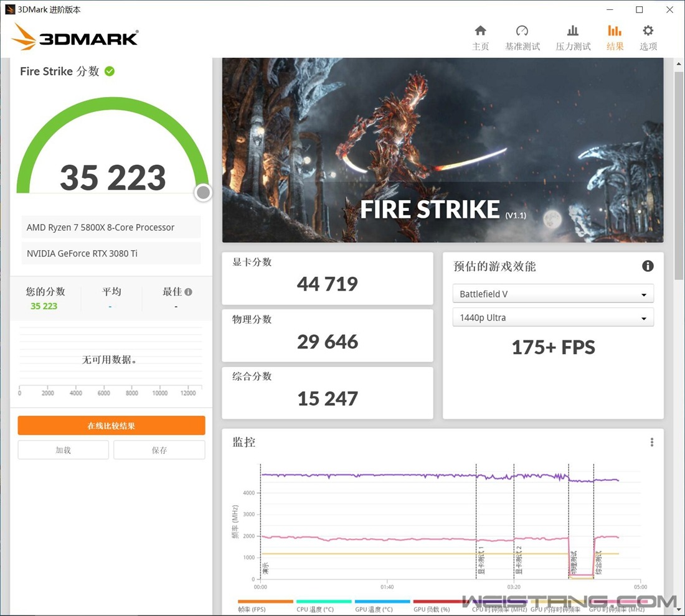Image resolution: width=685 pixels, height=616 pixels.
Task: Click the 3DMark logo in the header
Action: 74,37
